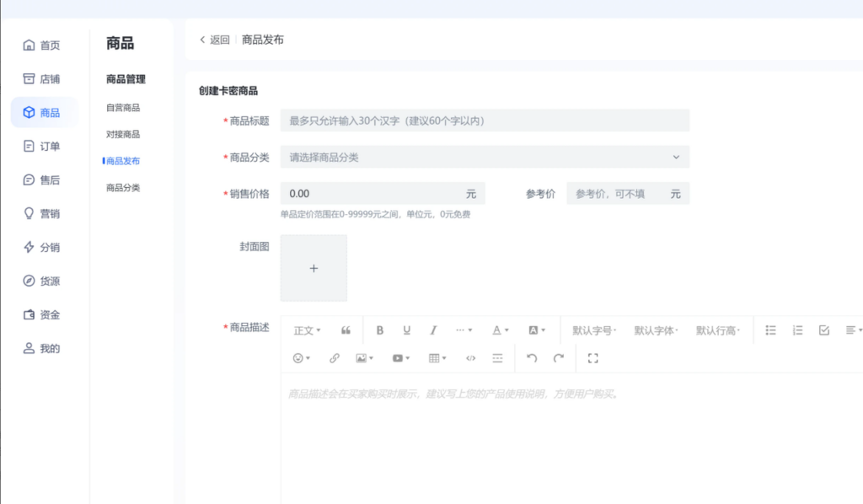Screen dimensions: 863x504
Task: Open the text alignment dropdown
Action: coord(854,330)
